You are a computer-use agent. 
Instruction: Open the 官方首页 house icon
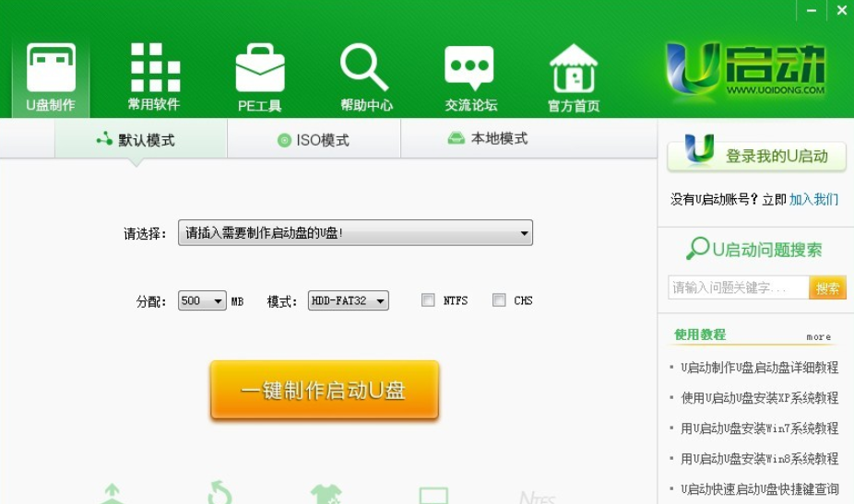[x=574, y=68]
